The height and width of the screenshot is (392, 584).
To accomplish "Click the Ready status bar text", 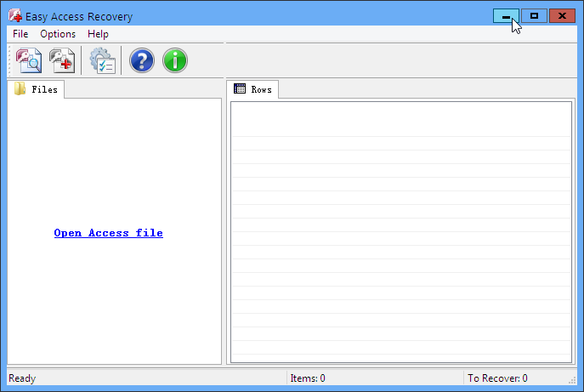I will pos(22,378).
